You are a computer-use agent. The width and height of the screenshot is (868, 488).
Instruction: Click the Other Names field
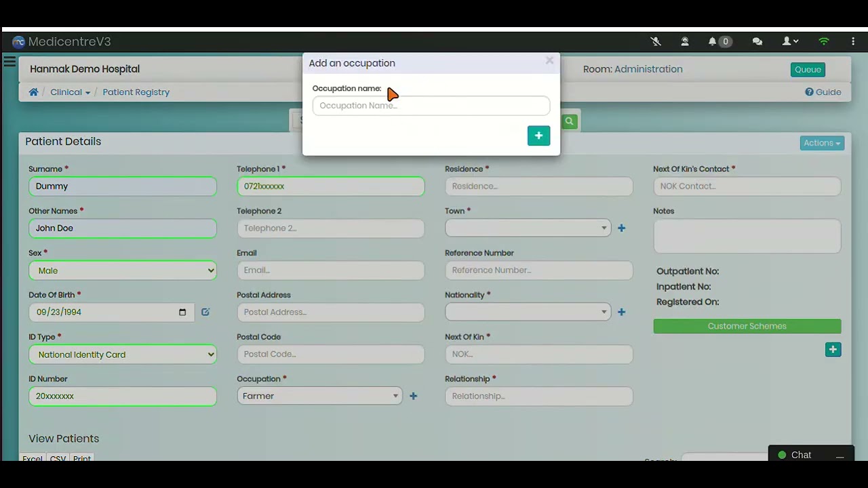coord(123,228)
